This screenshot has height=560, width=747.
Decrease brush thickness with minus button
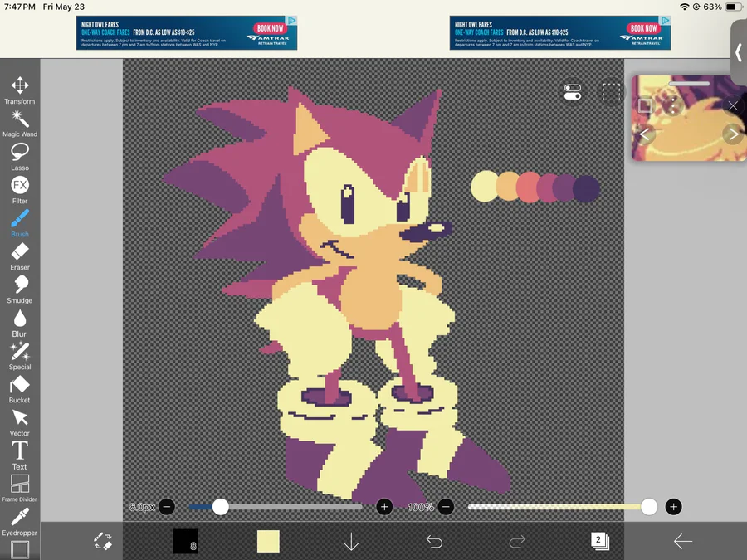click(x=167, y=507)
